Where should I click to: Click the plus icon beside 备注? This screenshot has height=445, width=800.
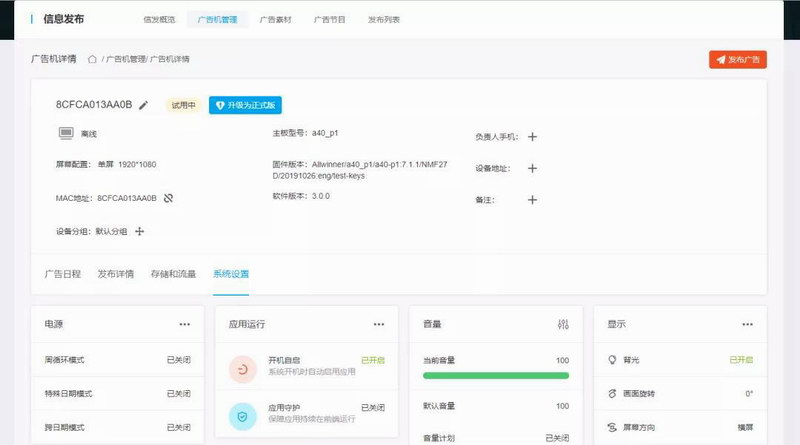tap(532, 199)
